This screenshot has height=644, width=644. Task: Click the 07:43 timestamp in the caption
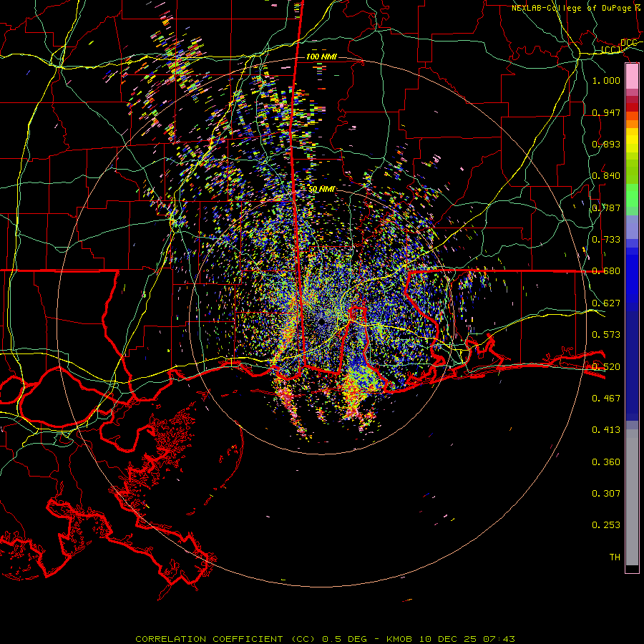[x=499, y=639]
